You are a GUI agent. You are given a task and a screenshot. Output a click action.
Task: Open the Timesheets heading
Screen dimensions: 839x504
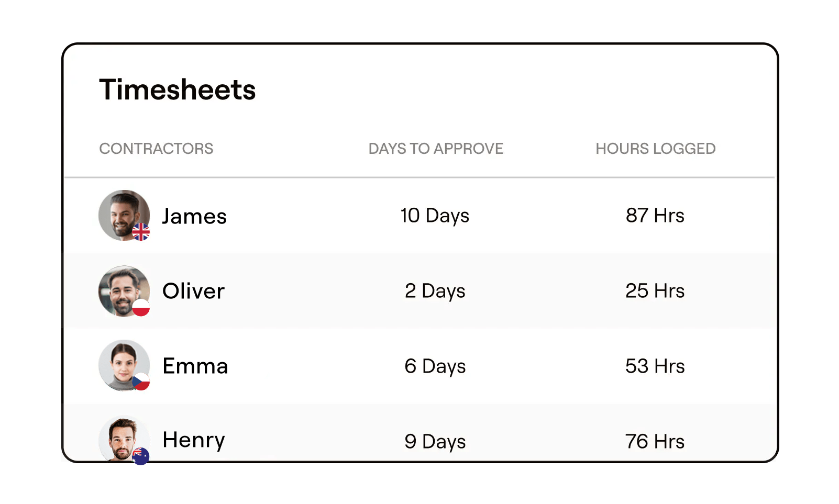point(178,90)
